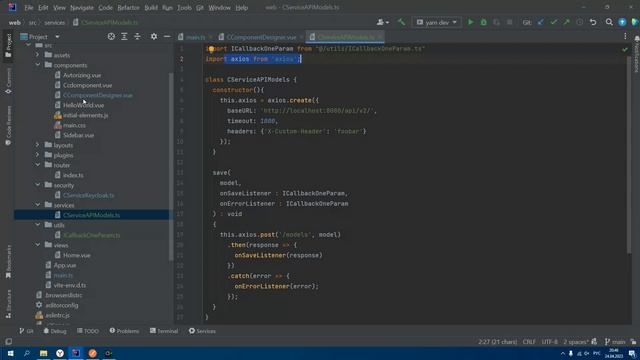
Task: Select HelloWorld.vue file
Action: 83,105
